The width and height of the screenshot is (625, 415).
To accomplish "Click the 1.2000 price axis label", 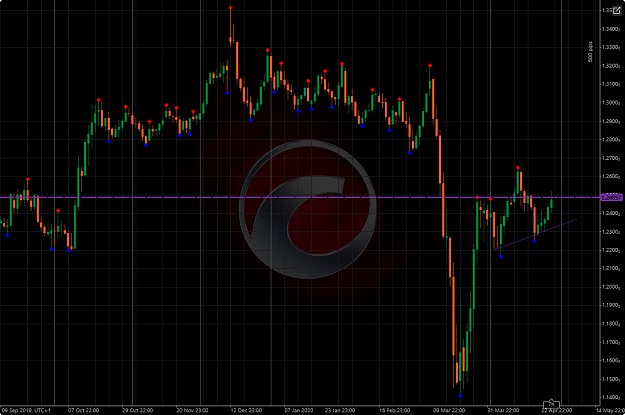I will pyautogui.click(x=611, y=287).
